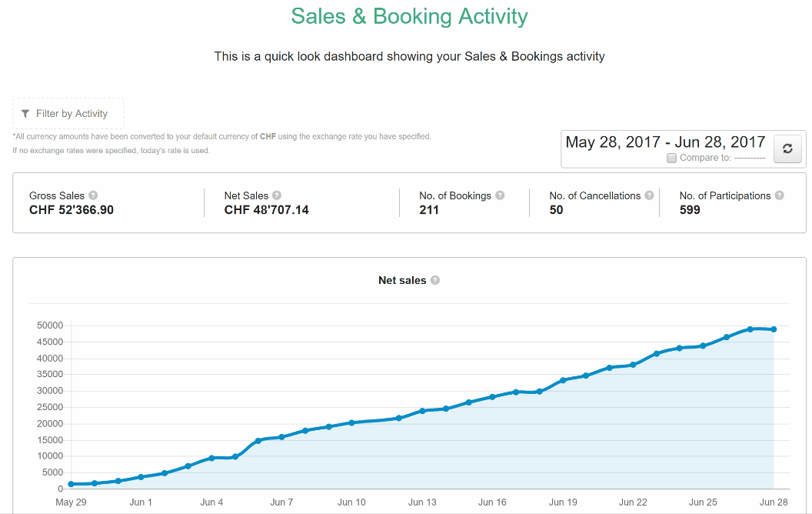This screenshot has height=514, width=812.
Task: Click the Jun 28 final data point
Action: pos(774,329)
